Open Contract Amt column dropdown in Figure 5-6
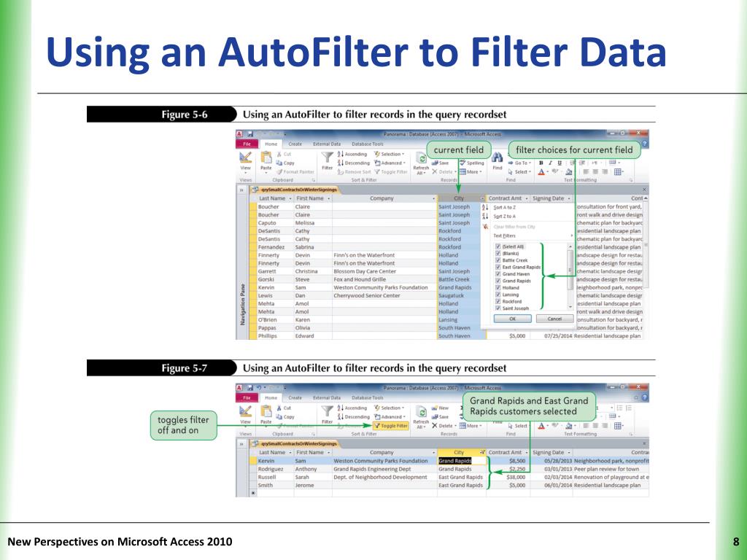This screenshot has height=560, width=747. [x=527, y=198]
